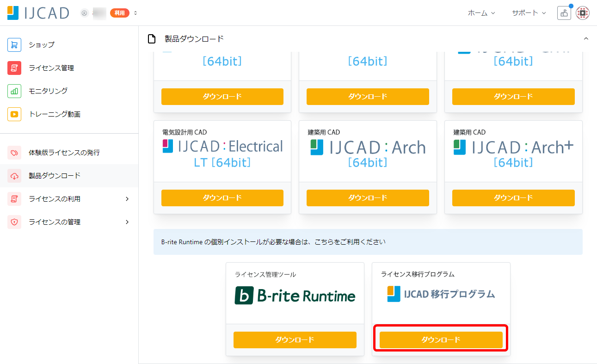Collapse the Product Download (製品ダウンロード) panel chevron
This screenshot has height=364, width=597.
(586, 39)
